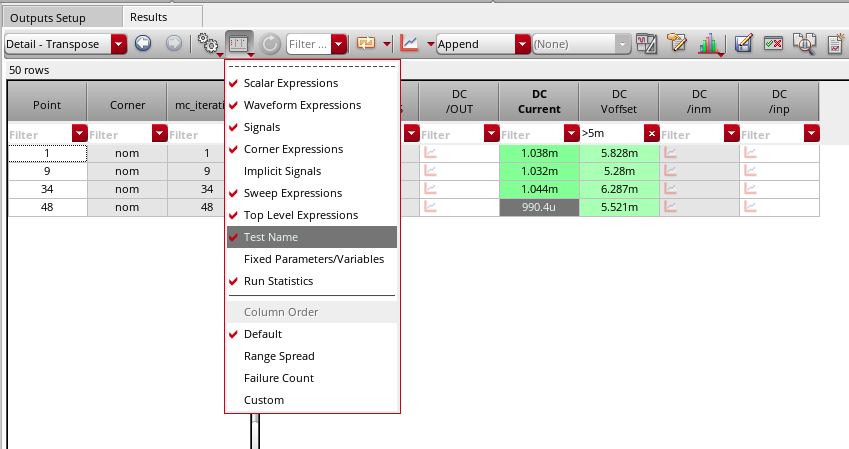Click the magnifier over document icon
Image resolution: width=849 pixels, height=449 pixels.
click(x=804, y=44)
